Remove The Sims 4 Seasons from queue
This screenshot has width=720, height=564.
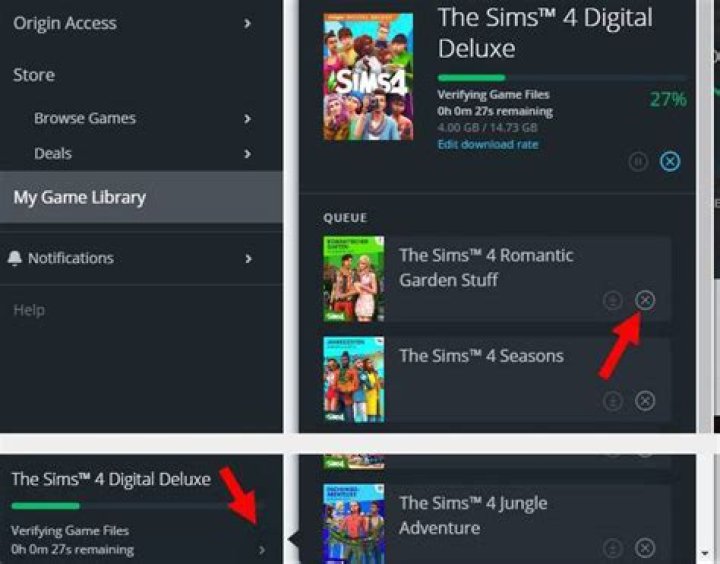[x=645, y=401]
